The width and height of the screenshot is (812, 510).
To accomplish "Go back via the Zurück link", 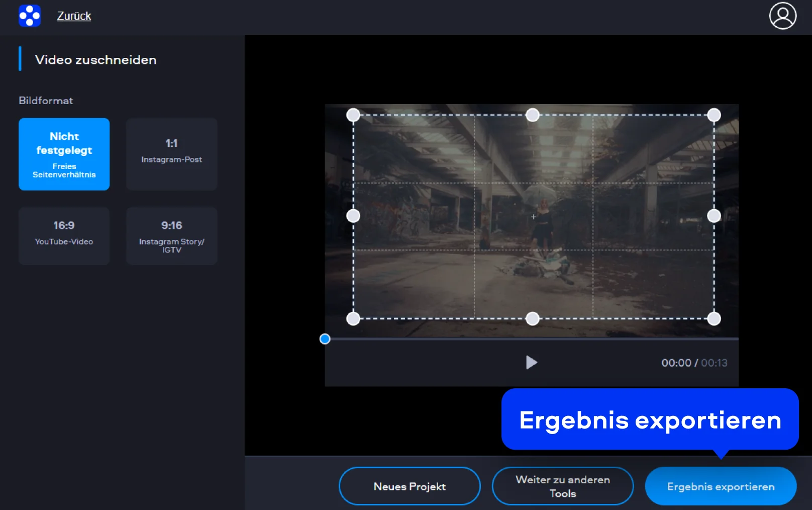I will point(74,16).
